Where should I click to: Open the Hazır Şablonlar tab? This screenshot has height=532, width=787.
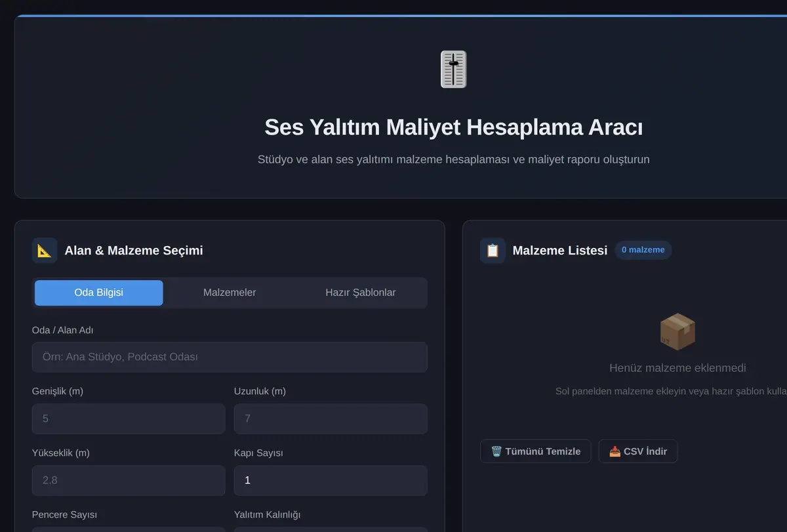click(361, 293)
